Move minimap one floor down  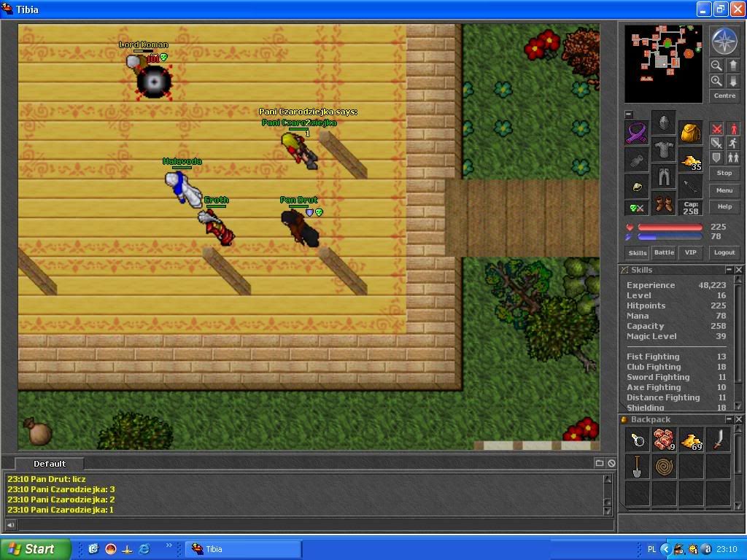[733, 81]
